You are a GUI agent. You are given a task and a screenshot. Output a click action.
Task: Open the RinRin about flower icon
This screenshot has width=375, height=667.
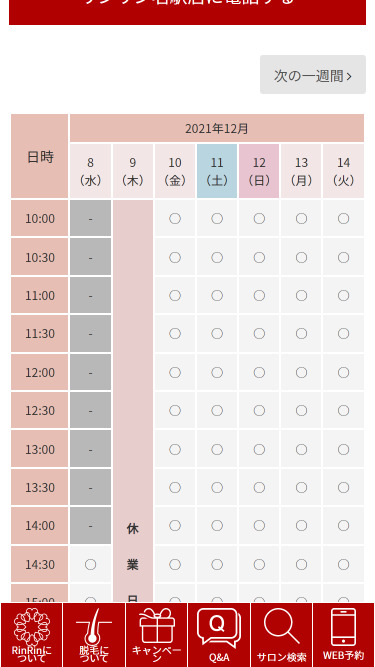(31, 635)
